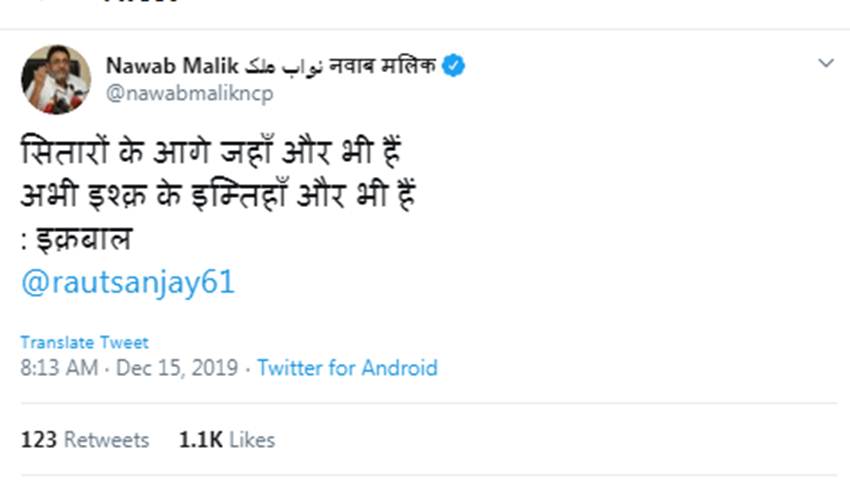Click Translate Tweet
This screenshot has height=480, width=850.
[x=84, y=342]
